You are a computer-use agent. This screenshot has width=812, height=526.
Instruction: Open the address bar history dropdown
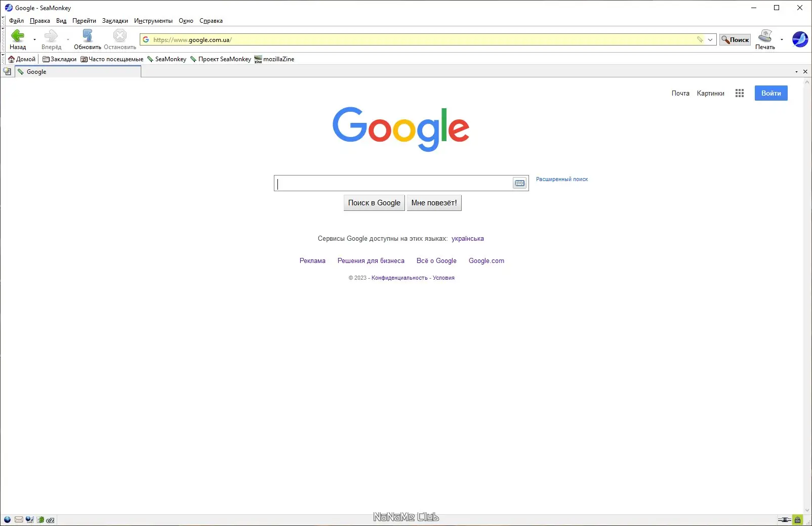tap(710, 39)
